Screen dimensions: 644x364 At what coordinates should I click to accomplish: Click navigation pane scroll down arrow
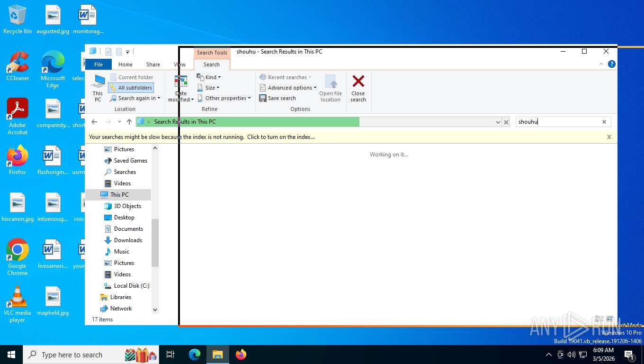click(155, 310)
